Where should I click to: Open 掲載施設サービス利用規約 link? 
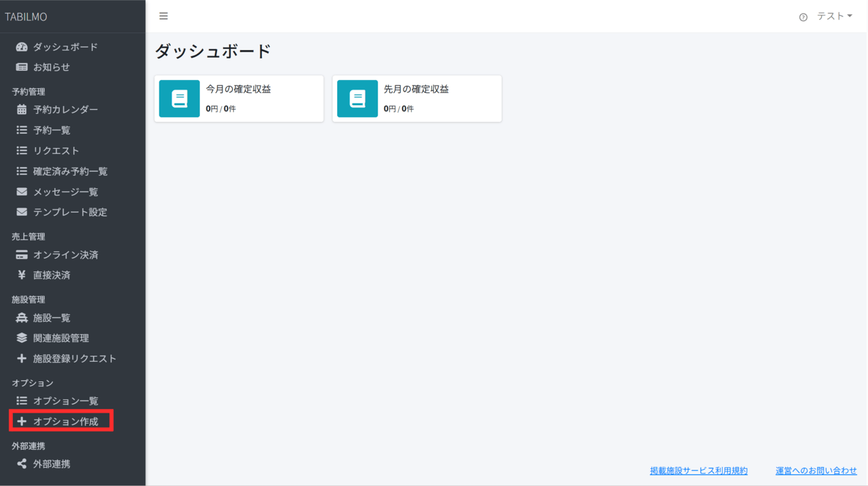698,470
